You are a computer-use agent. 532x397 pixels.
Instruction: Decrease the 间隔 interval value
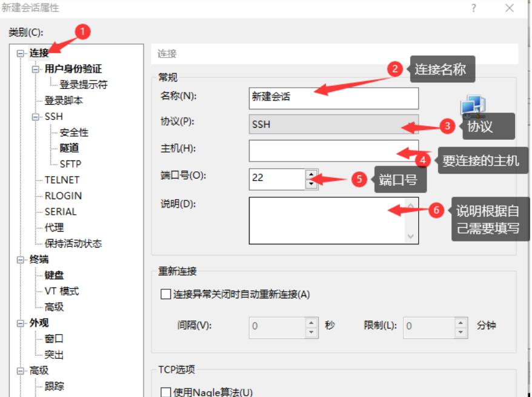click(311, 333)
